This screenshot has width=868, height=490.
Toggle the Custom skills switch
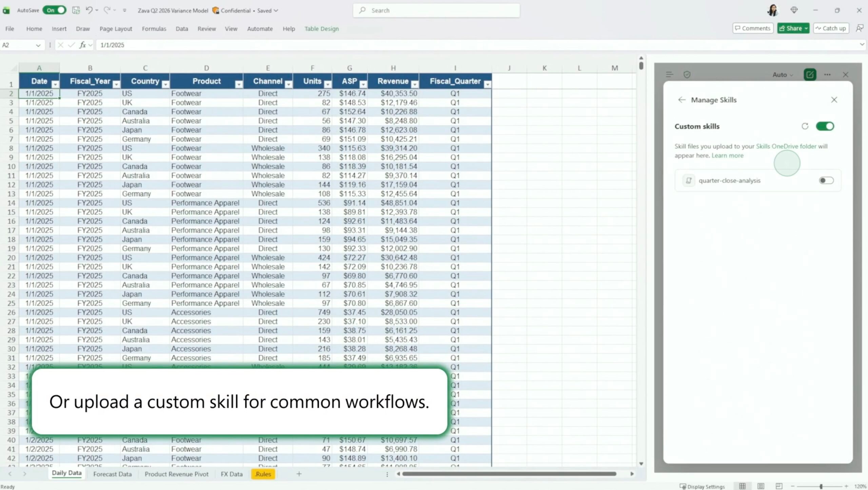coord(825,126)
